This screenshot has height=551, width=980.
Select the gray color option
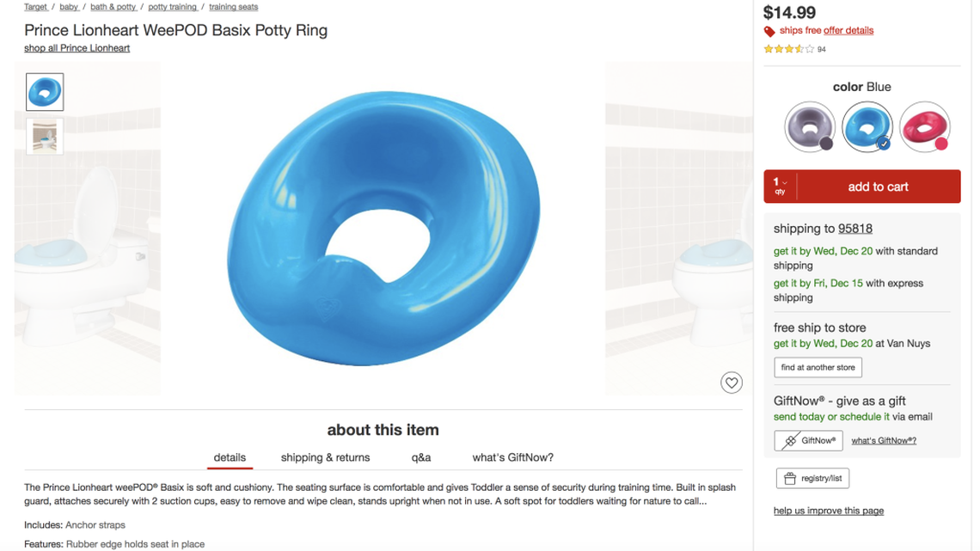tap(809, 126)
